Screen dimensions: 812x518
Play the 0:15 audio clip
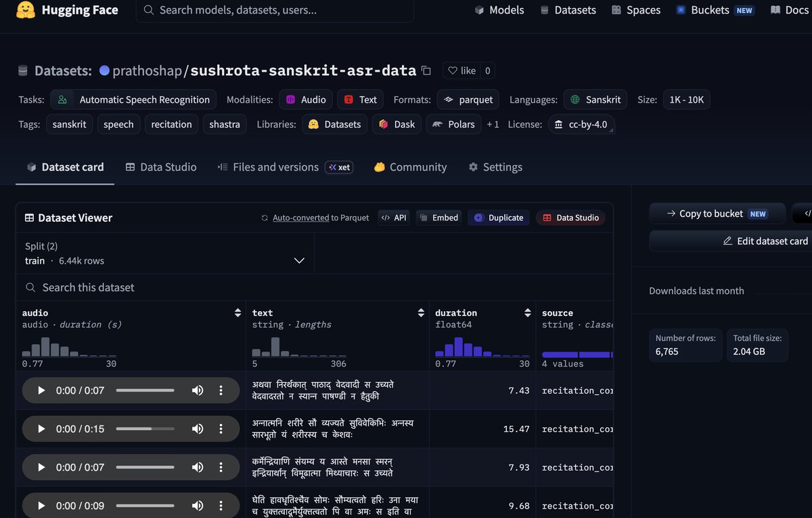[x=41, y=429]
